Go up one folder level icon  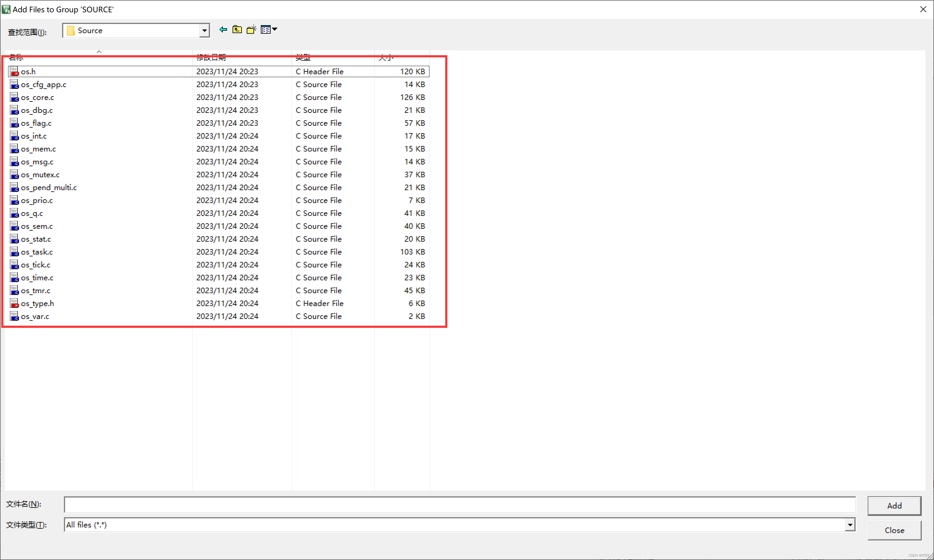tap(237, 29)
